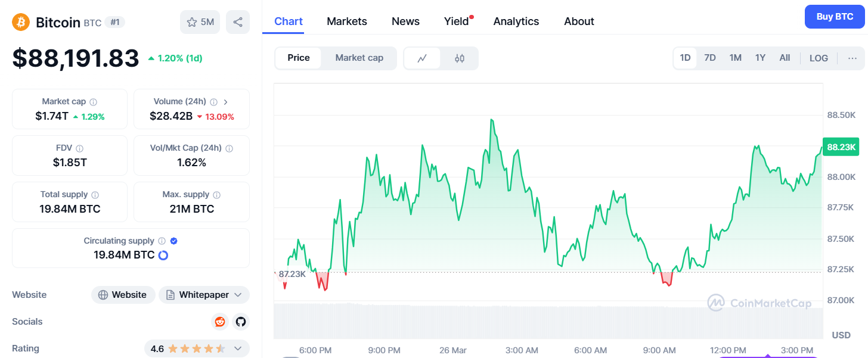This screenshot has width=868, height=358.
Task: Add Bitcoin to watchlist with star button
Action: 200,22
